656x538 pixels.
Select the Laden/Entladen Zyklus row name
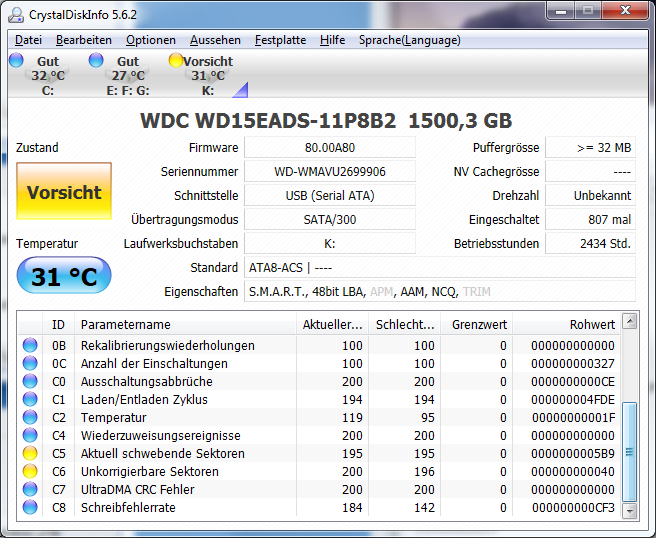point(144,400)
